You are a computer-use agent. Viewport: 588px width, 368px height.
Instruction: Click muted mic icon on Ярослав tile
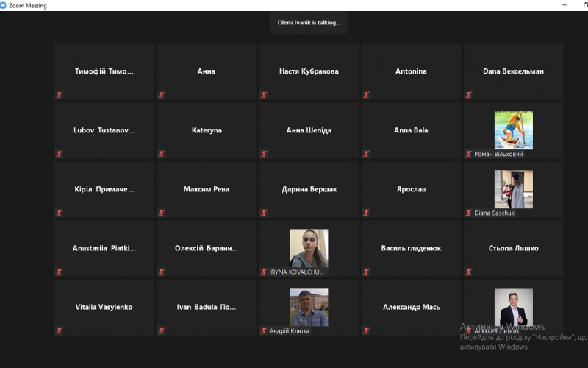(366, 213)
